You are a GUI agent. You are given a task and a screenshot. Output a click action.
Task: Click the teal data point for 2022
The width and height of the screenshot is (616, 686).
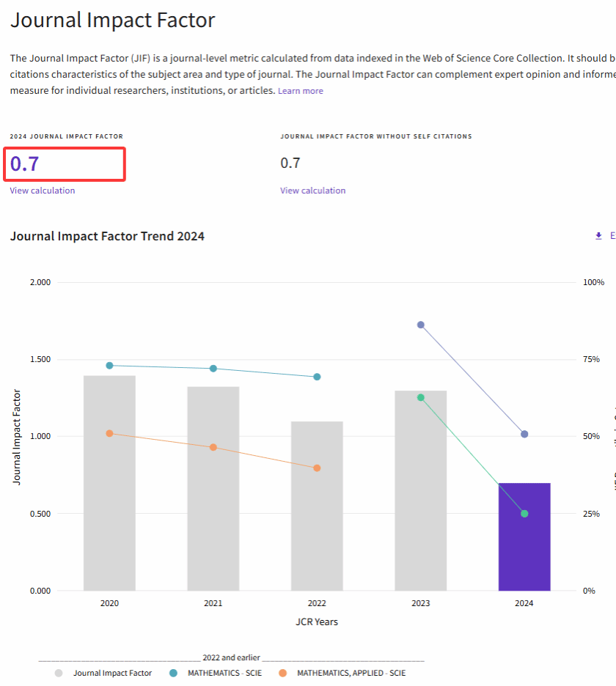[317, 377]
